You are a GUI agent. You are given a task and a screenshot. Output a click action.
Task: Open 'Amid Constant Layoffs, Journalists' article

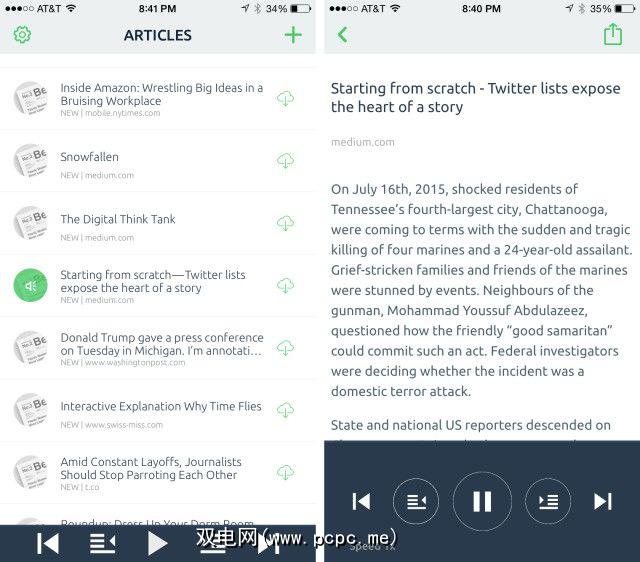pyautogui.click(x=158, y=473)
